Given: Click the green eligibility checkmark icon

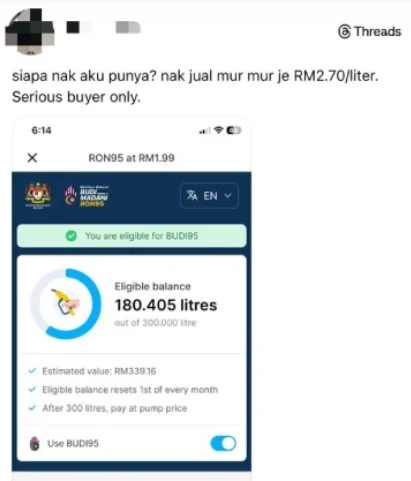Looking at the screenshot, I should click(71, 236).
